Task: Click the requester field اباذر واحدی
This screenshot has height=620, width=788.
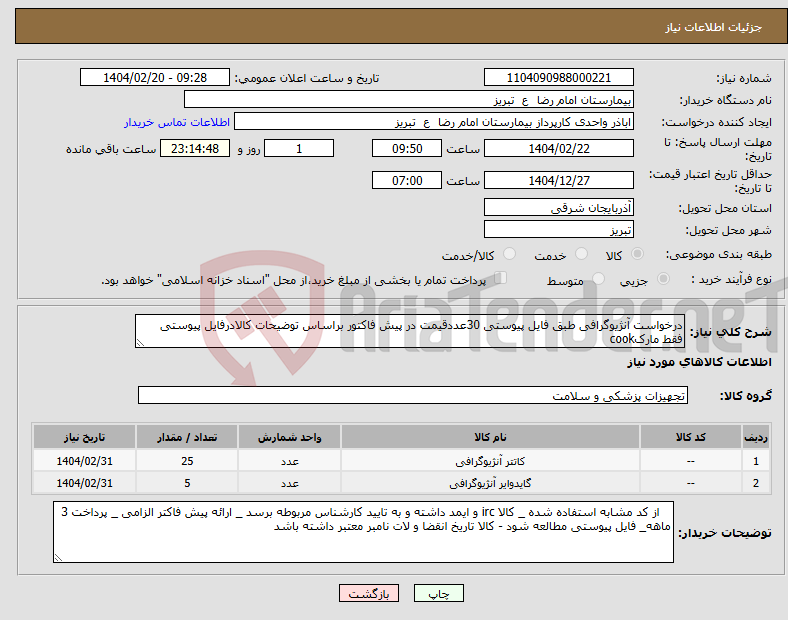Action: pyautogui.click(x=434, y=122)
